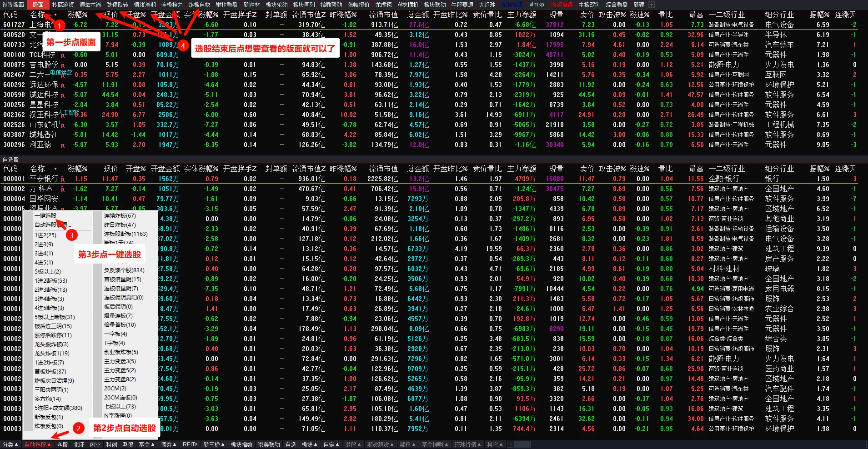The width and height of the screenshot is (868, 449).
Task: Open the 自动选股 bottom dropdown
Action: click(x=37, y=444)
